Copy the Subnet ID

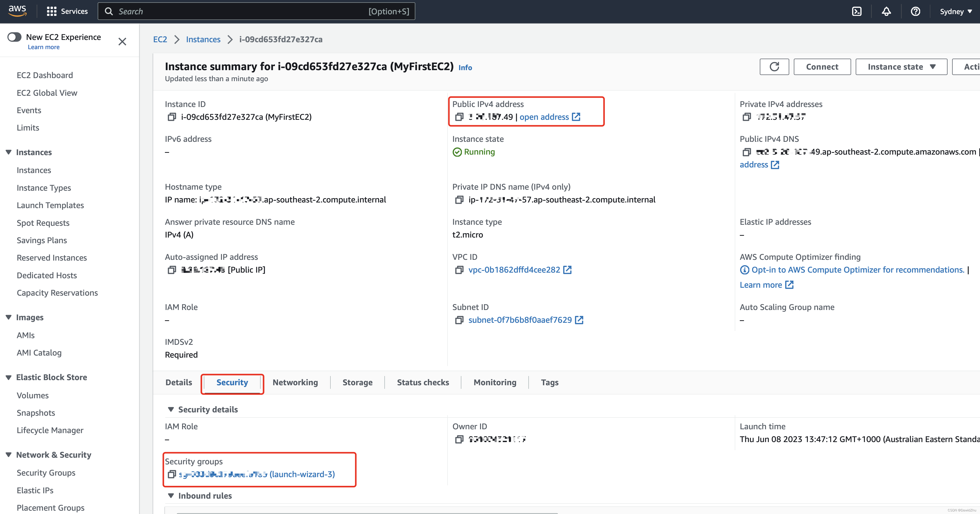(x=459, y=320)
